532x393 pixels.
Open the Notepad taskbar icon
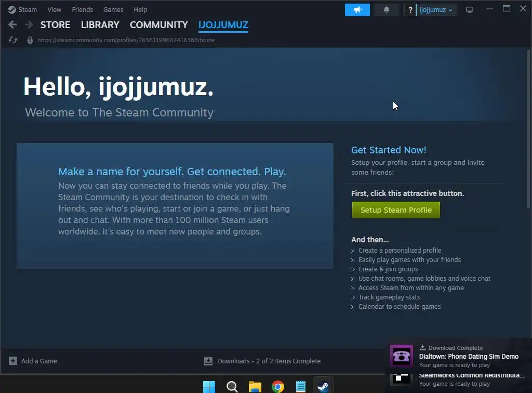tap(301, 386)
